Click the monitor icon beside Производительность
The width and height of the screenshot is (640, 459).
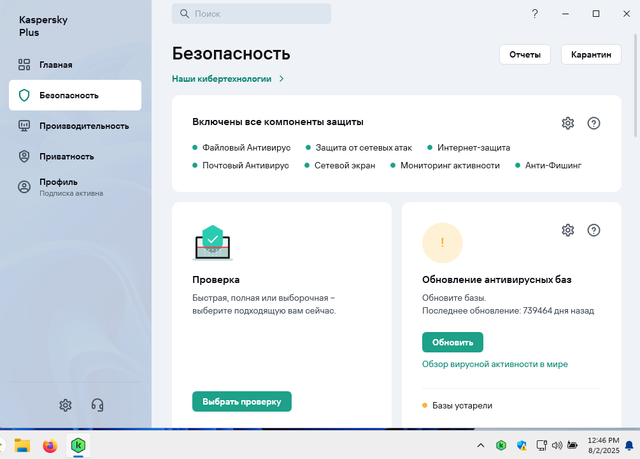(x=24, y=126)
